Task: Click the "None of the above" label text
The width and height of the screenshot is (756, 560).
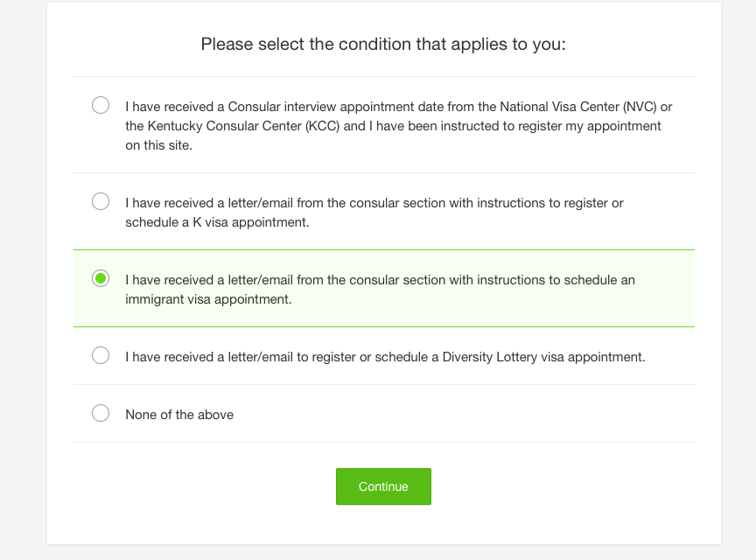Action: pos(179,415)
